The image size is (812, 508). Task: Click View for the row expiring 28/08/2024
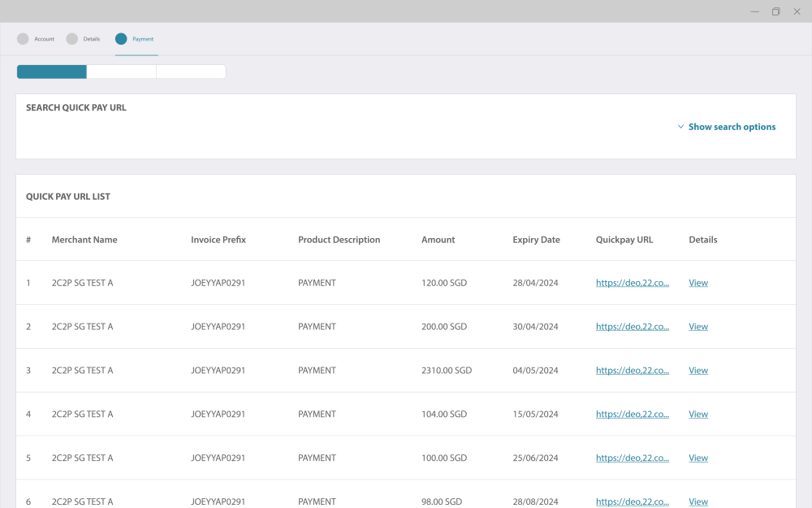(698, 501)
